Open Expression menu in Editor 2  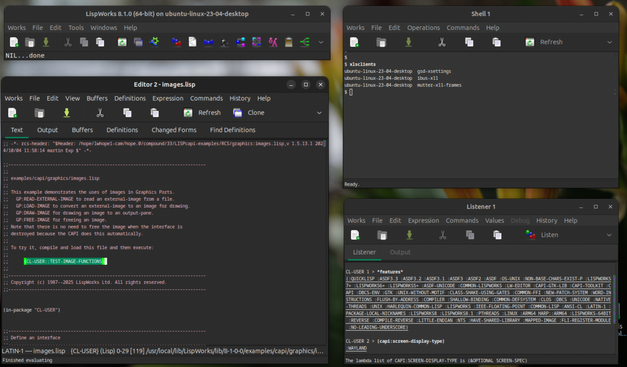pos(168,98)
